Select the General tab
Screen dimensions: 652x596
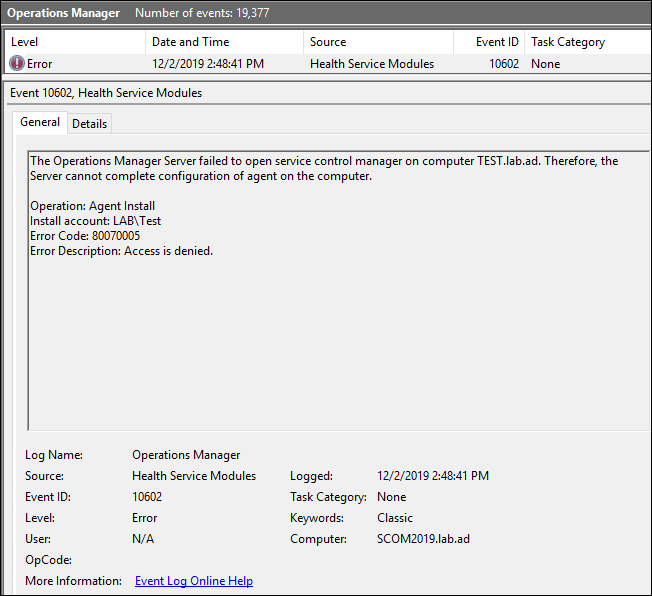pyautogui.click(x=40, y=122)
